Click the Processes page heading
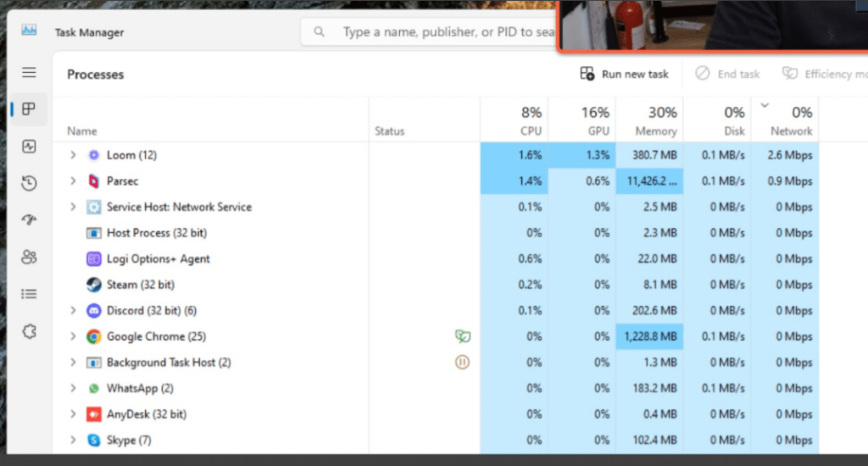 tap(95, 75)
